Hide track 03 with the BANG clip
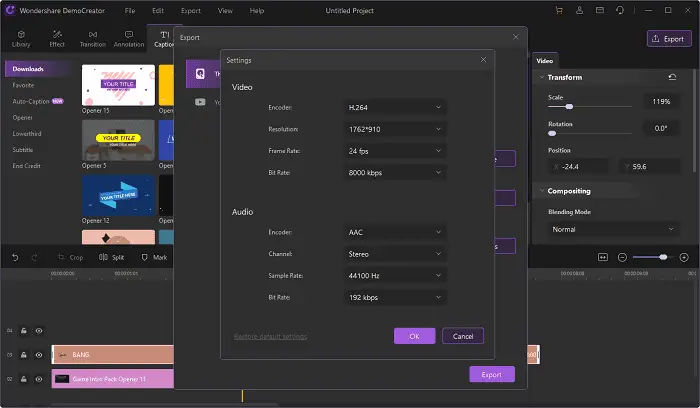 (x=39, y=355)
